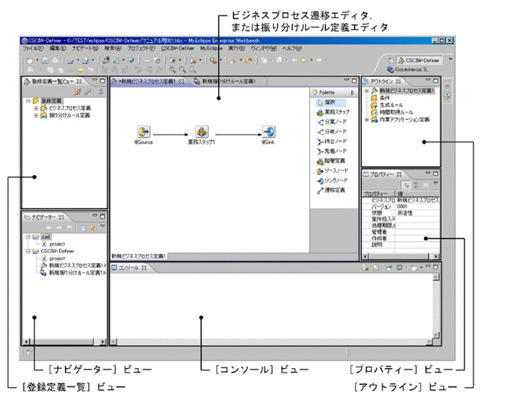This screenshot has width=508, height=420.
Task: Select 時間取得ルール item in アウトライン
Action: (392, 112)
